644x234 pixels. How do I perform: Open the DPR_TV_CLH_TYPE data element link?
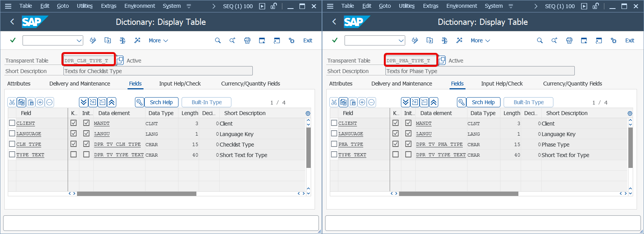click(x=117, y=144)
